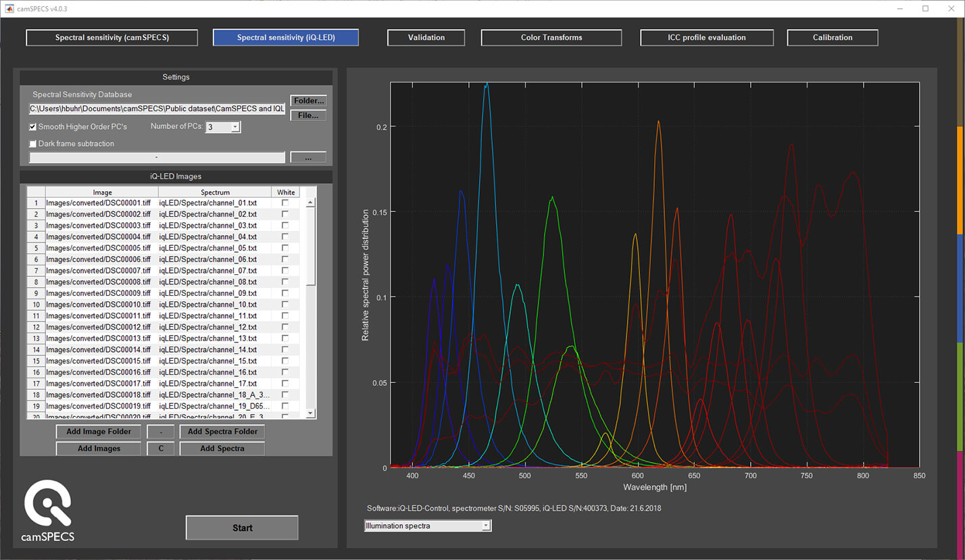Check White box for DSC00009.tiff row
The width and height of the screenshot is (965, 560).
coord(285,293)
